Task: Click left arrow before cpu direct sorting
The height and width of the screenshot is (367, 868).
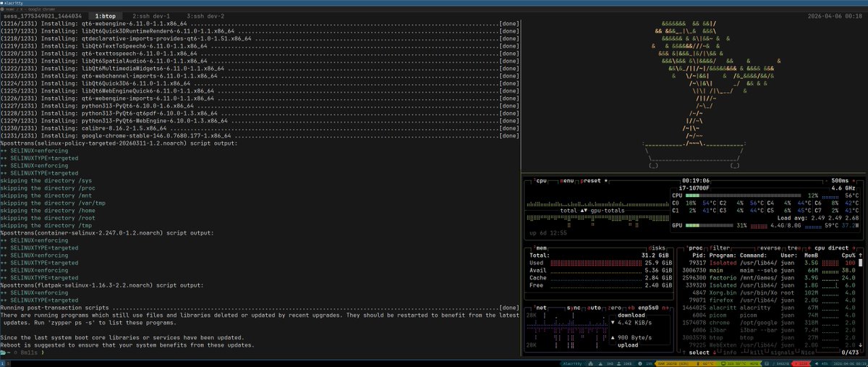Action: click(x=809, y=248)
